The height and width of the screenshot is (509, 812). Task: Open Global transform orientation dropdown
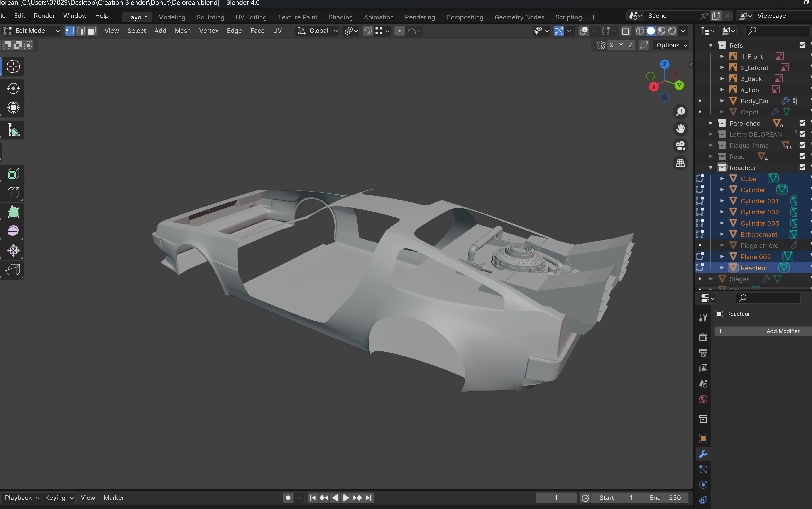[x=317, y=31]
